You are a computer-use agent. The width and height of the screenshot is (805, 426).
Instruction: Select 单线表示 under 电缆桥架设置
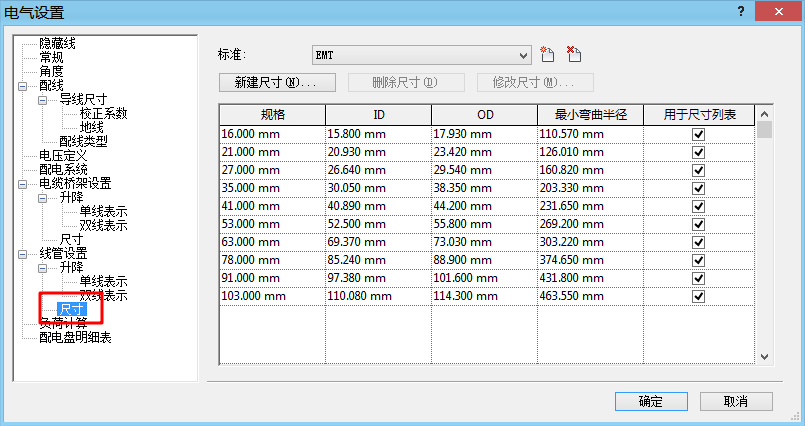tap(103, 211)
